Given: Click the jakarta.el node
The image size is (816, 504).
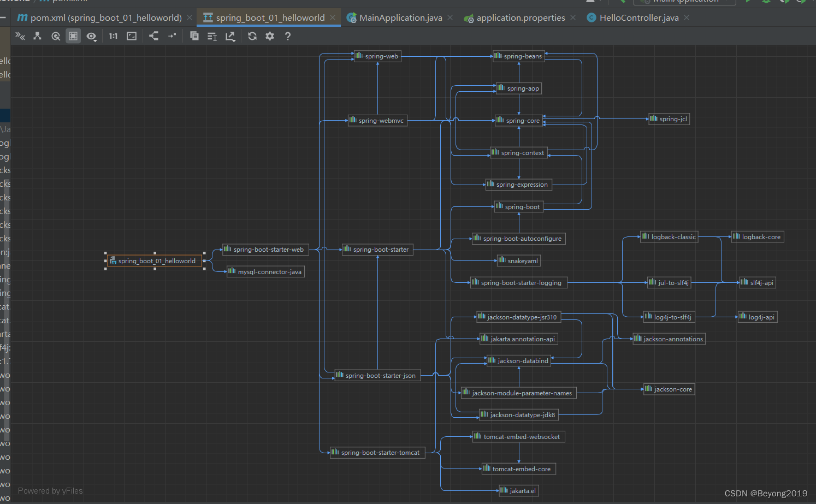Looking at the screenshot, I should coord(519,491).
